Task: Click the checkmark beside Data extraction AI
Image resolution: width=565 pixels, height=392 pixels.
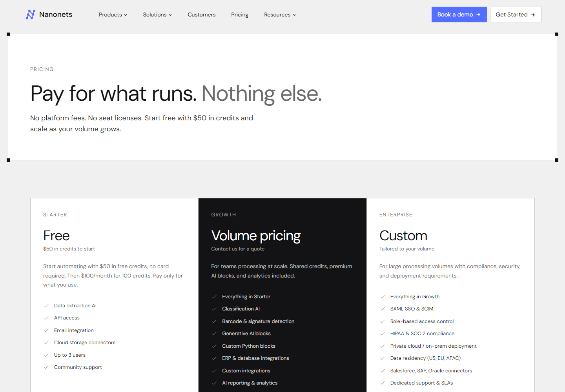Action: pyautogui.click(x=46, y=306)
